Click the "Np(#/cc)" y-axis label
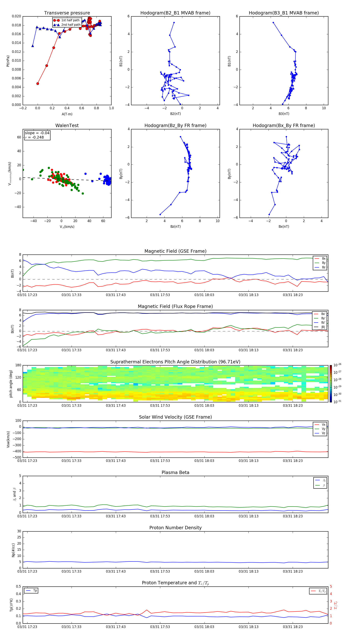The height and width of the screenshot is (644, 351). pyautogui.click(x=13, y=550)
